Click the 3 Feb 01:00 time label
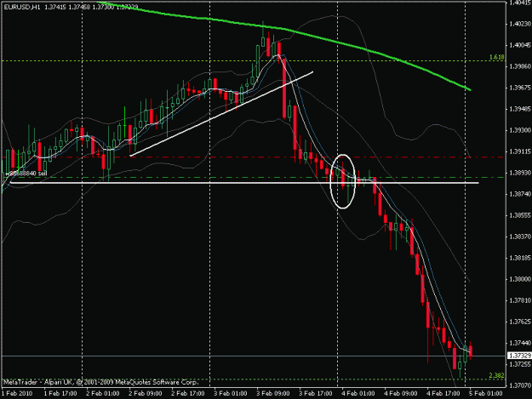 [231, 393]
